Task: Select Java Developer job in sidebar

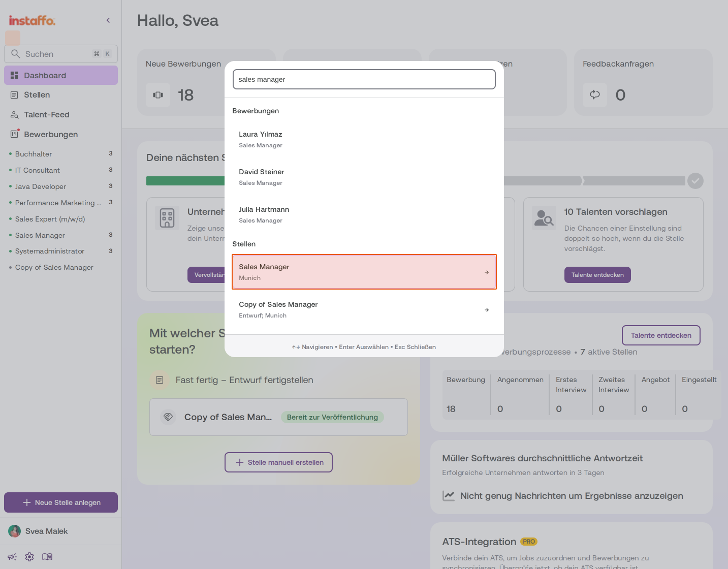Action: [61, 186]
